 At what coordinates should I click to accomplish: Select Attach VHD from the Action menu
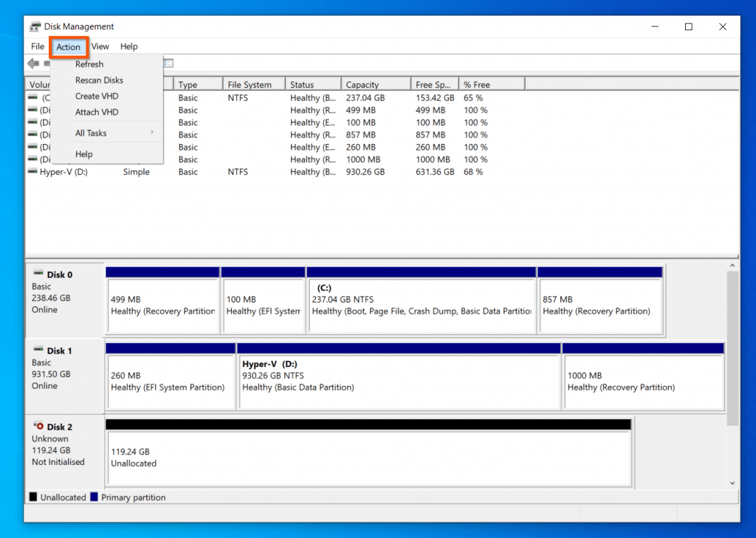pos(95,112)
